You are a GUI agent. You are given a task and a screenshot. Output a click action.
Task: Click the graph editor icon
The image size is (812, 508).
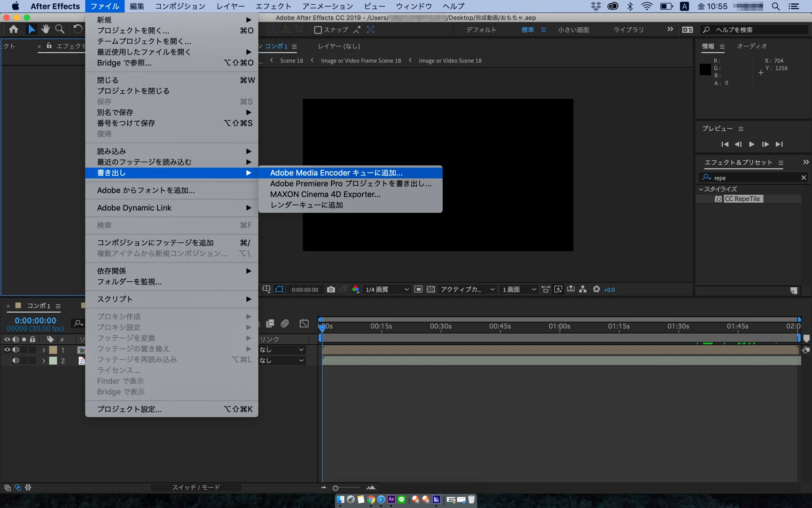(304, 323)
